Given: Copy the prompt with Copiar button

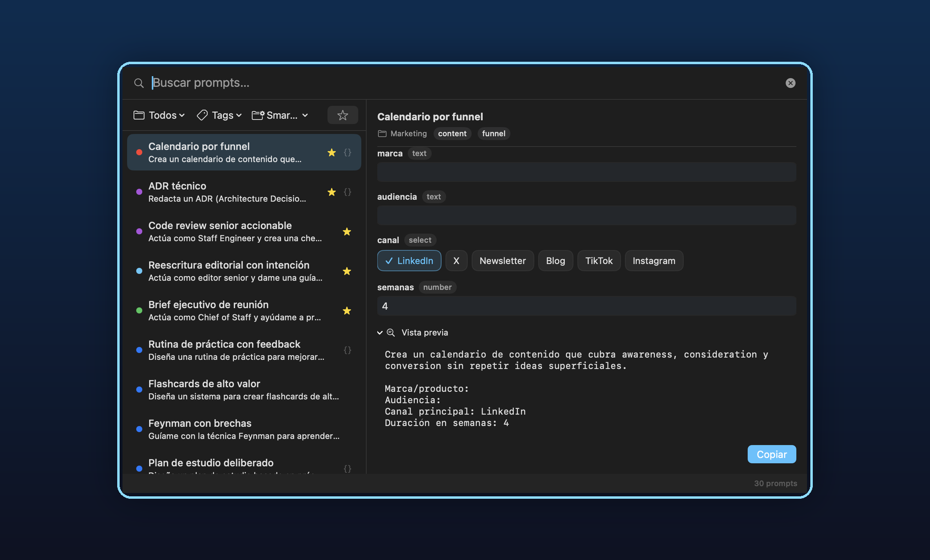Looking at the screenshot, I should coord(771,455).
